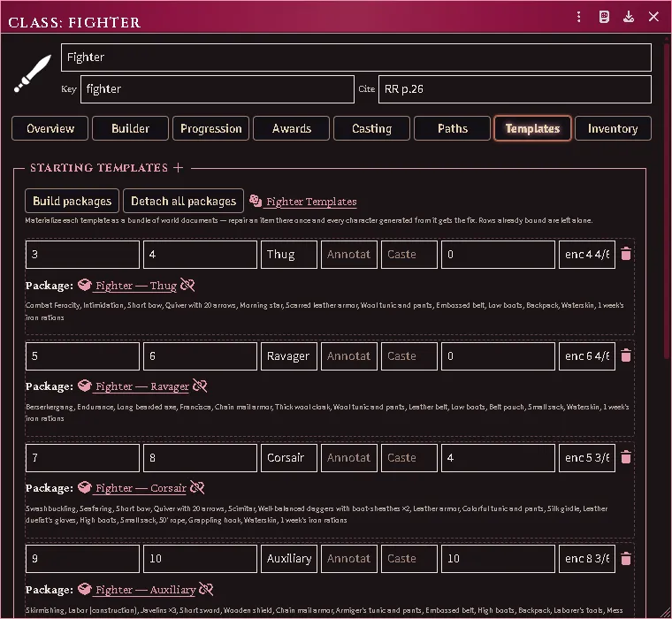Close the Class: Fighter window
This screenshot has width=672, height=619.
653,17
